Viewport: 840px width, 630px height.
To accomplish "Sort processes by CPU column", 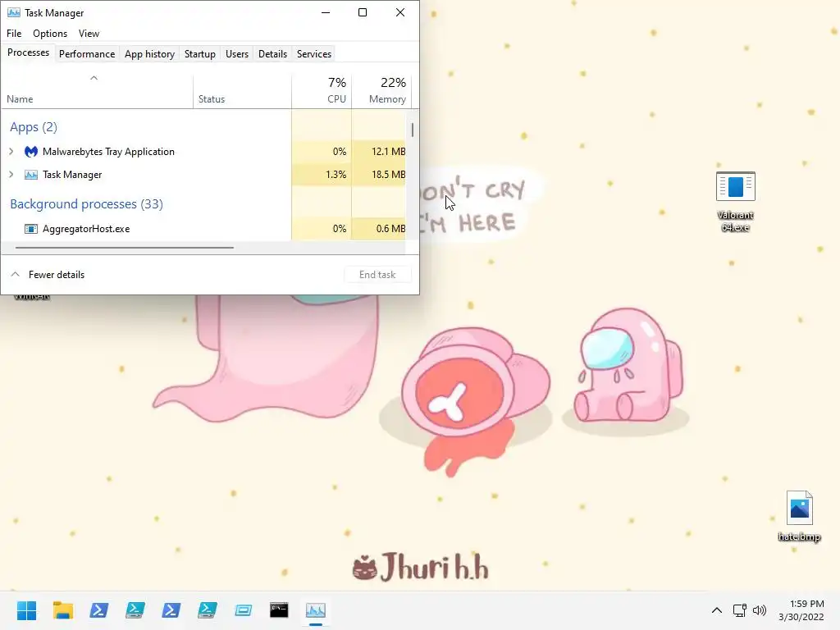I will click(x=322, y=90).
